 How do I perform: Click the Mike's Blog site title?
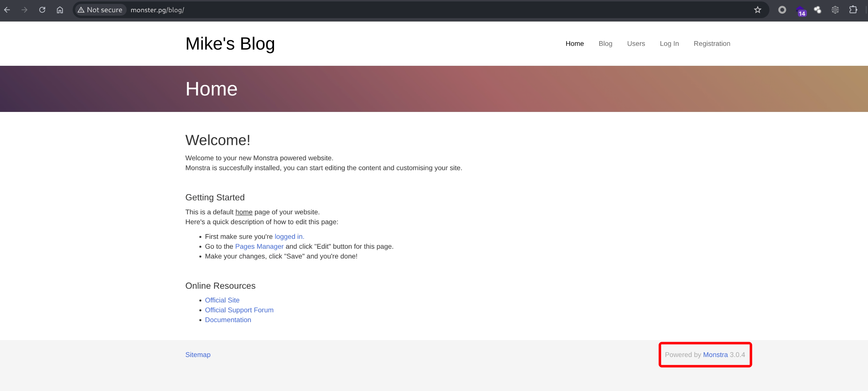[x=230, y=43]
